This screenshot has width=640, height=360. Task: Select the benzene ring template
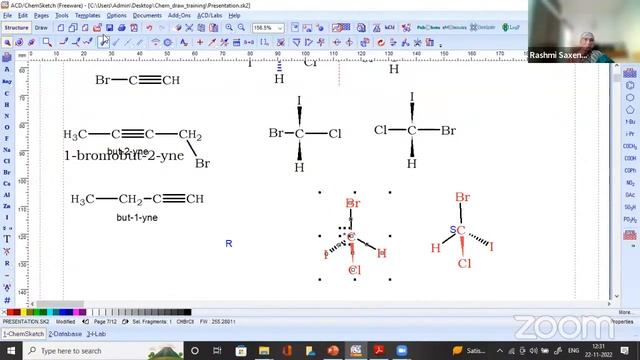(630, 86)
